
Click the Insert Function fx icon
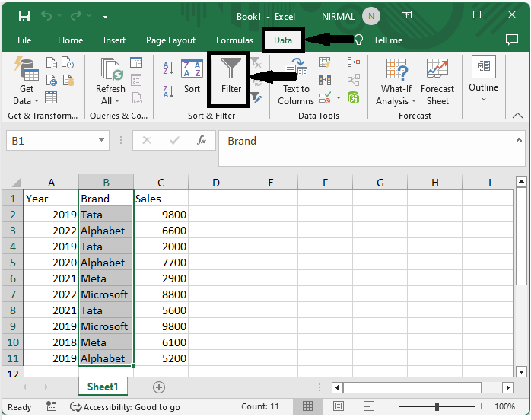(x=202, y=141)
